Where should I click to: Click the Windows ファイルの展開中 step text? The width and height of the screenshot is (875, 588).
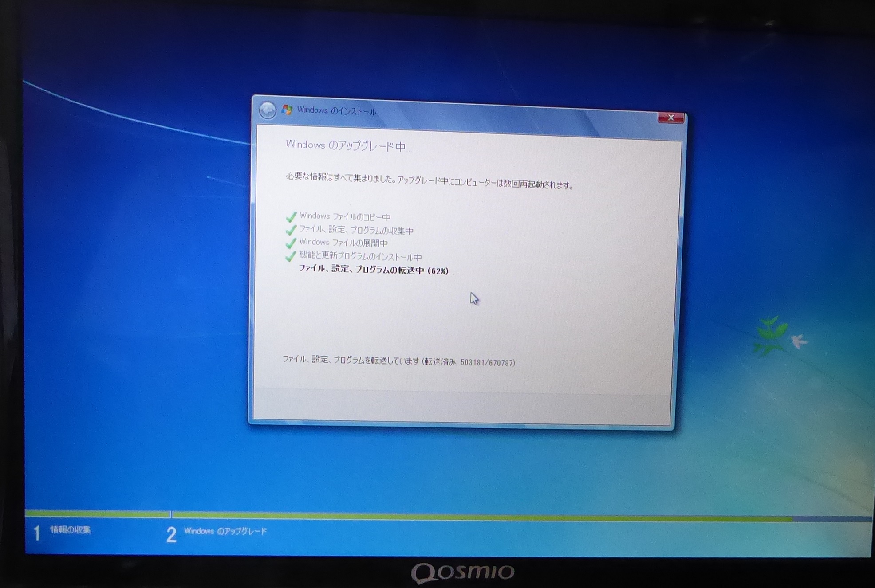(x=343, y=243)
